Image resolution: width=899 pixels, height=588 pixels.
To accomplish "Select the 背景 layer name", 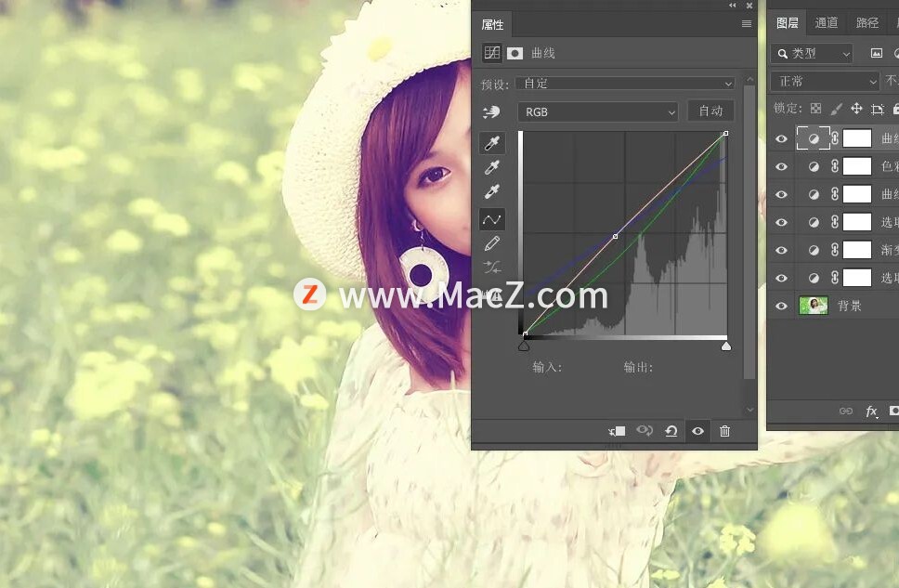I will coord(849,306).
